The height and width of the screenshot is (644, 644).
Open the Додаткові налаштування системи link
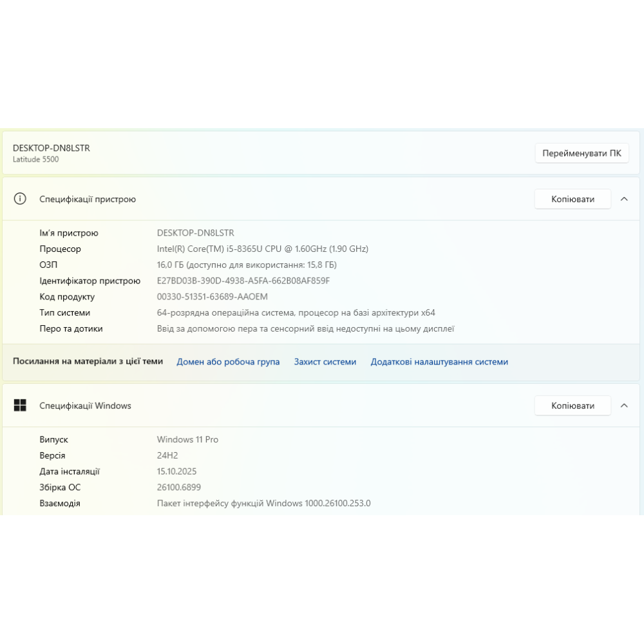point(439,362)
